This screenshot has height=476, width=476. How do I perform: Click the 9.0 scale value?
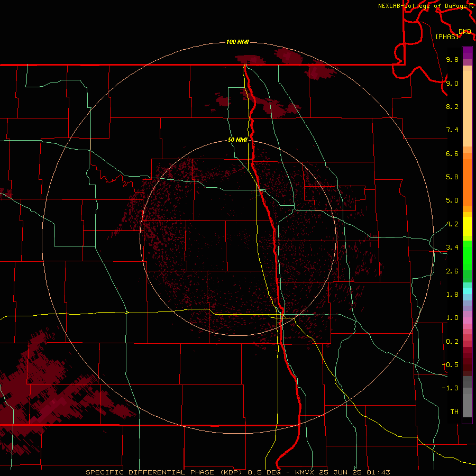coord(452,83)
